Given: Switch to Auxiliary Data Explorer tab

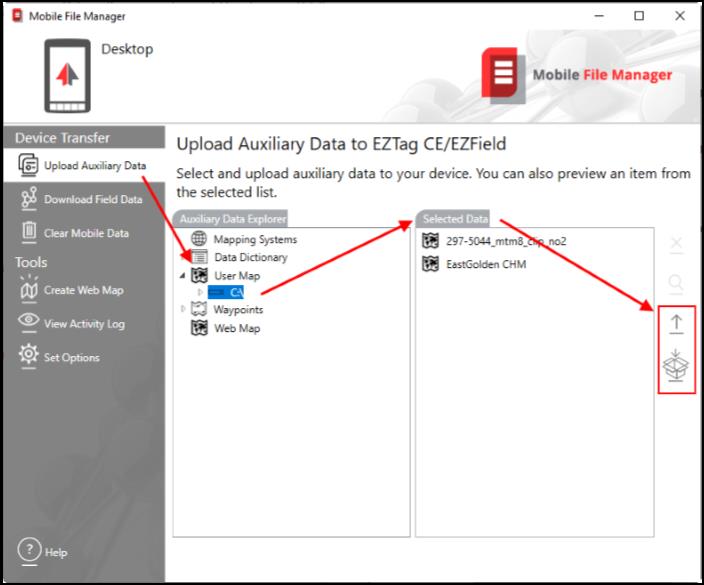Looking at the screenshot, I should [x=230, y=219].
